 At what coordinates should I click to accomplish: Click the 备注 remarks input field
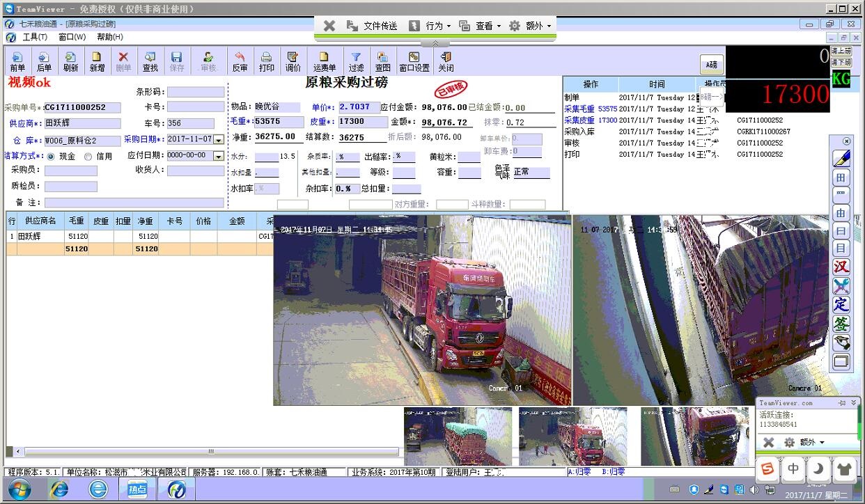[134, 203]
